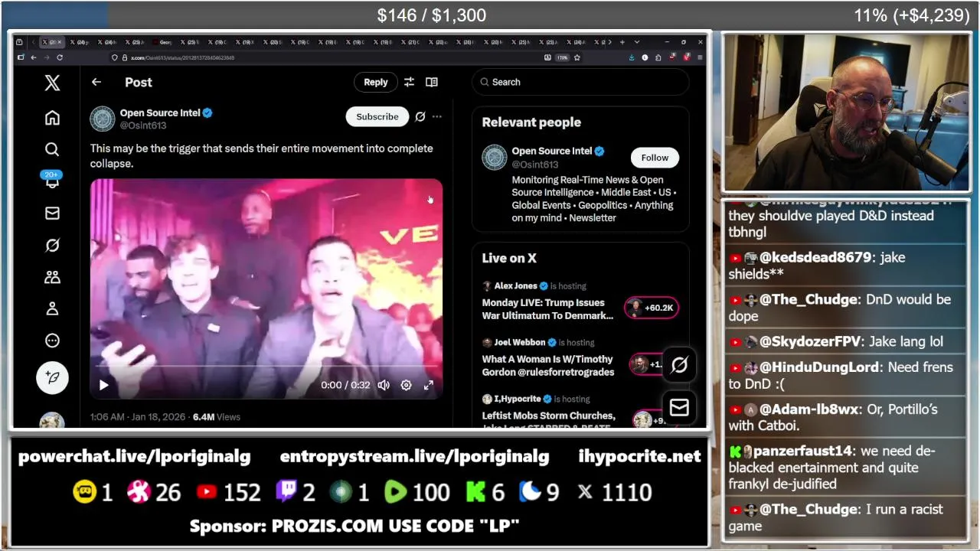The image size is (980, 551).
Task: Expand the video to fullscreen
Action: tap(429, 385)
